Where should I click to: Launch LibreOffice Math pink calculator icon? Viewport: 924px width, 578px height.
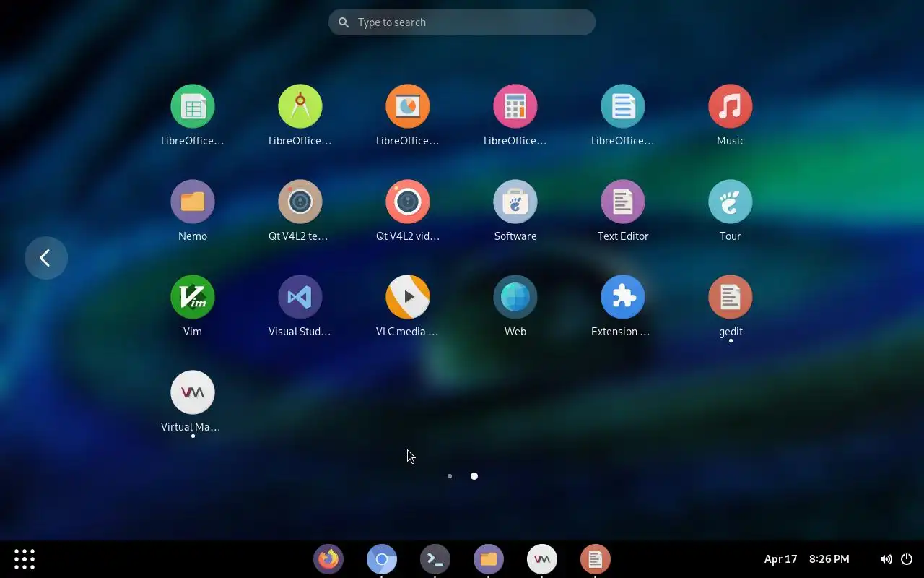tap(515, 106)
